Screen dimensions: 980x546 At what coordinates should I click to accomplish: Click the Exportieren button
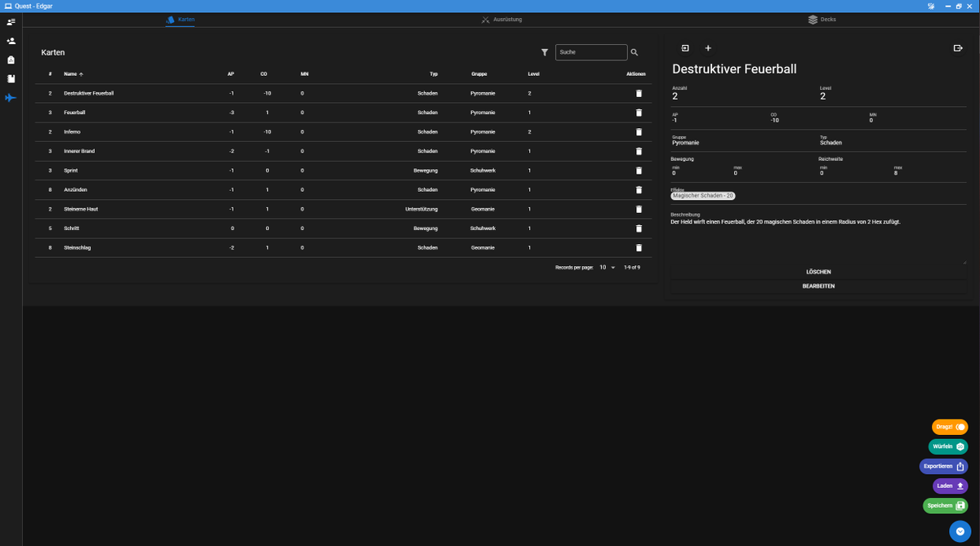(x=944, y=467)
